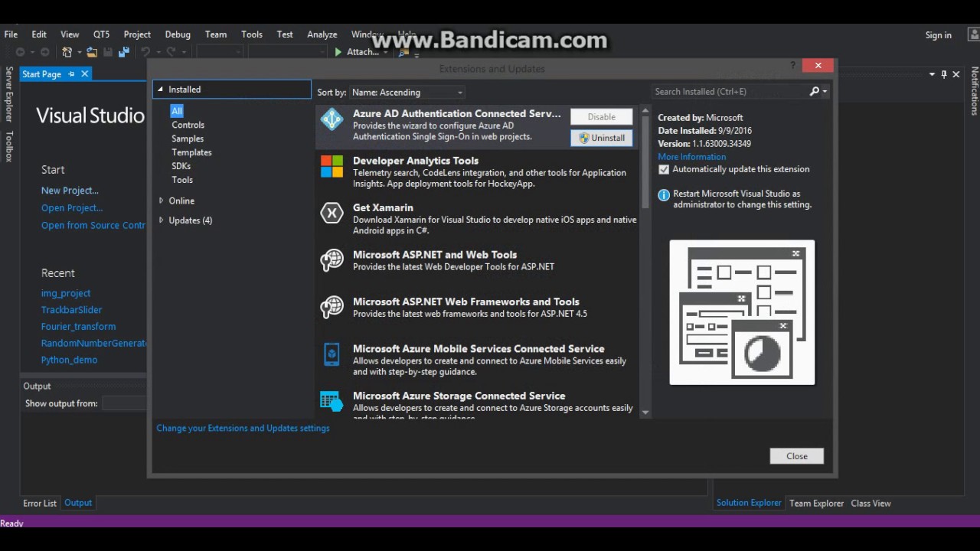Click the ASP.NET Web Frameworks and Tools icon
The height and width of the screenshot is (551, 980).
tap(332, 308)
